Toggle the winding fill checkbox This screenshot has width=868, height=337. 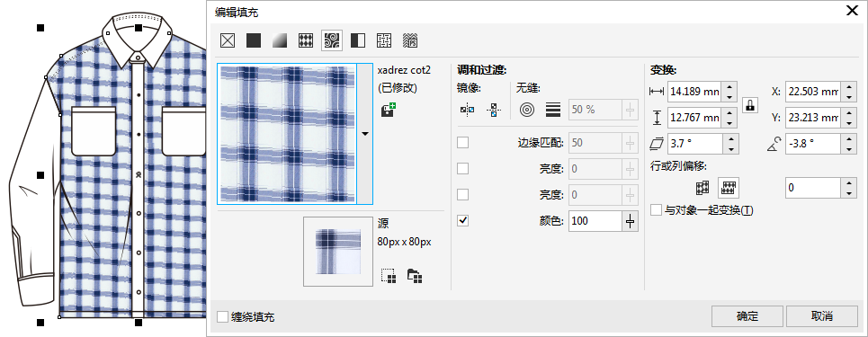(x=222, y=317)
